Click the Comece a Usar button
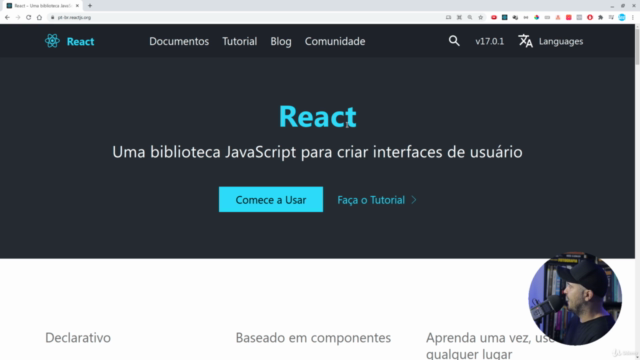This screenshot has height=360, width=640. pos(271,199)
